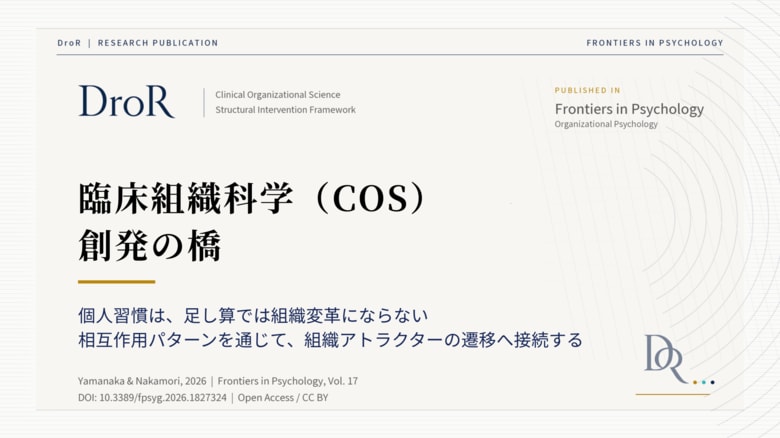Click 'Clinical Organizational Science' tagline
This screenshot has width=780, height=438.
[278, 95]
